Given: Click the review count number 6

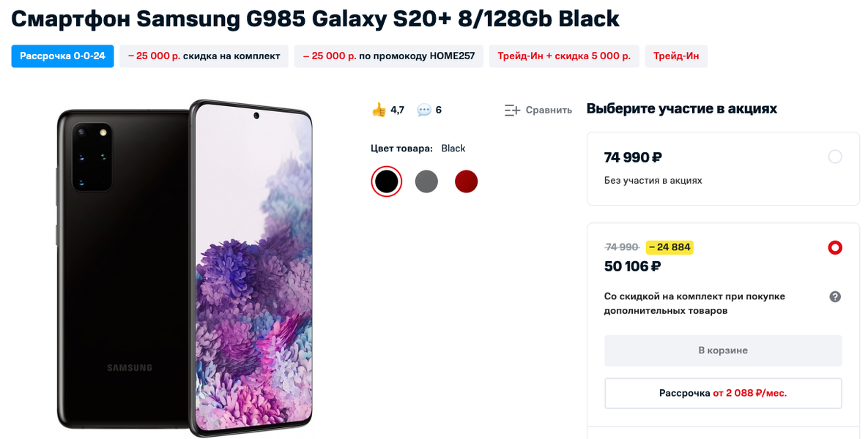Looking at the screenshot, I should click(x=438, y=110).
